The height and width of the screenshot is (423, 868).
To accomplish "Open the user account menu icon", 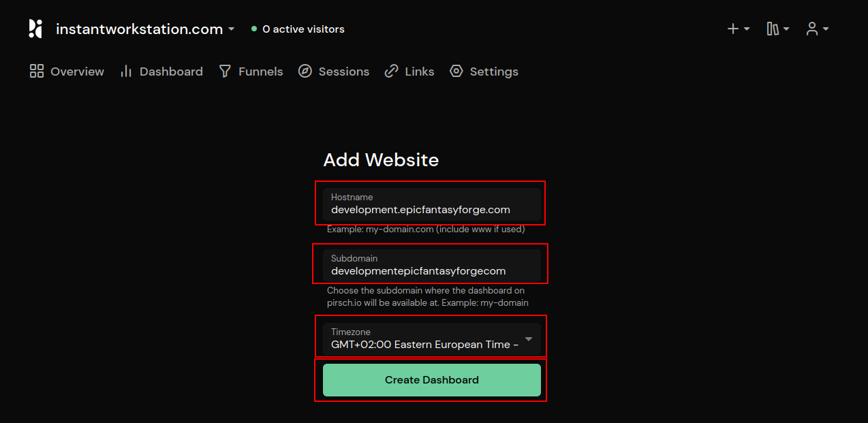I will (x=811, y=29).
